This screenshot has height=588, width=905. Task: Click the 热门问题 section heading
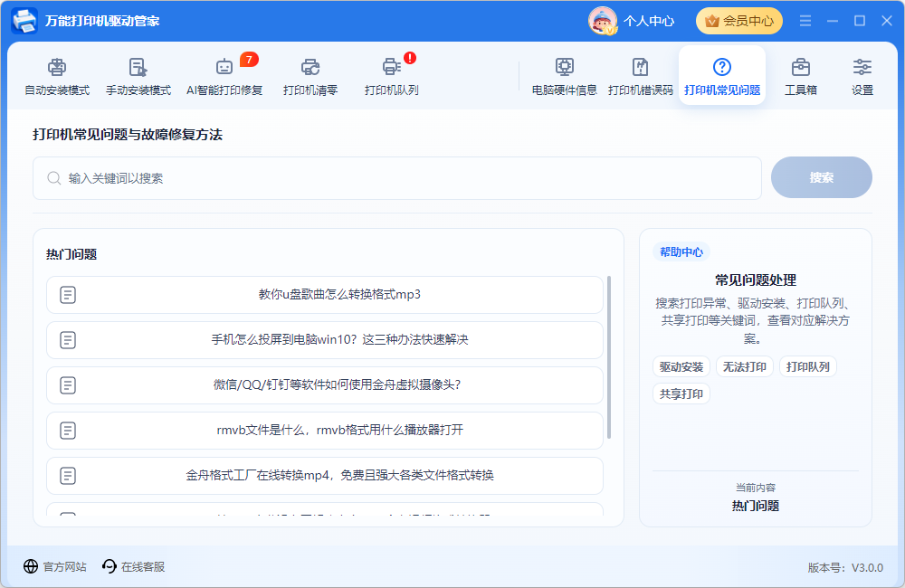(71, 254)
